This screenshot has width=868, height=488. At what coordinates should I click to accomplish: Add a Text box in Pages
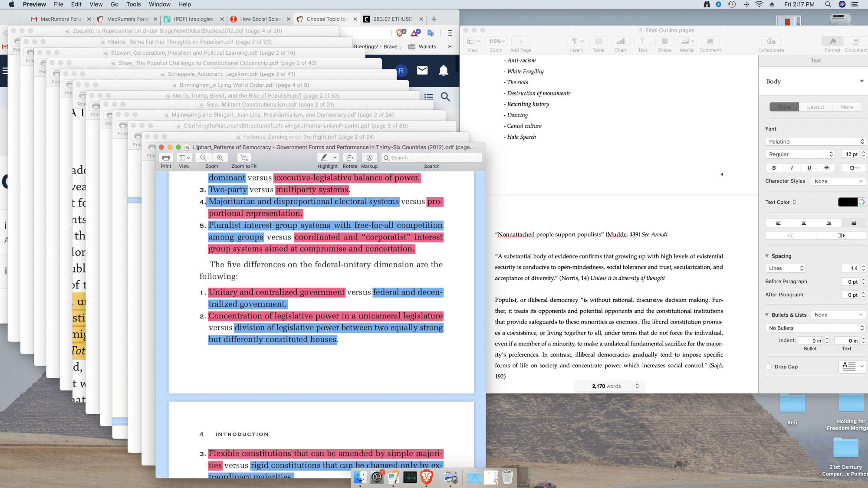(643, 41)
